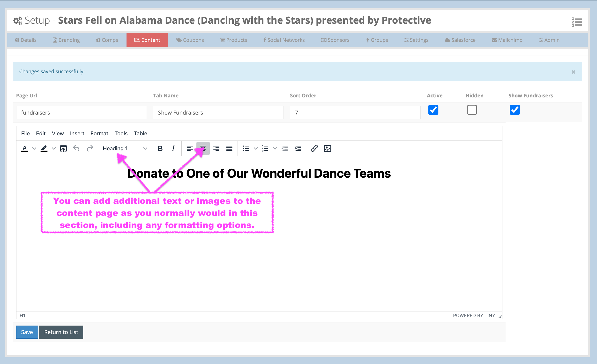Image resolution: width=597 pixels, height=364 pixels.
Task: Uncheck the Active checkbox
Action: coord(433,110)
